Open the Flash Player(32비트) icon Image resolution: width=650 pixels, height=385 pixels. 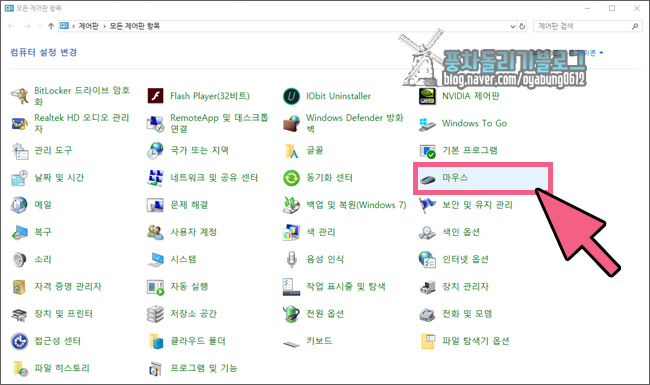[x=155, y=96]
